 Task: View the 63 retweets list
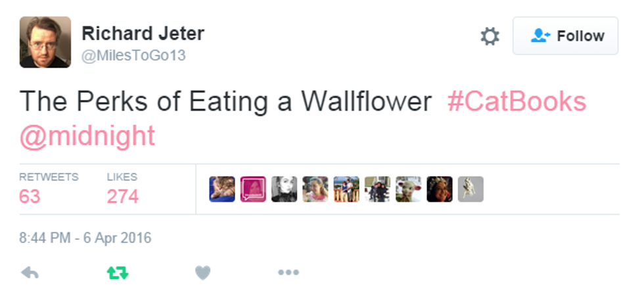click(30, 195)
